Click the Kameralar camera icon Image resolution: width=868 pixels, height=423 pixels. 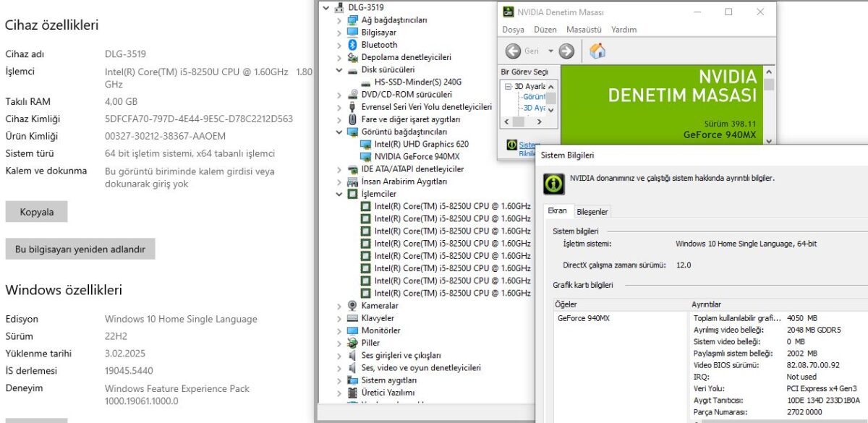point(352,306)
